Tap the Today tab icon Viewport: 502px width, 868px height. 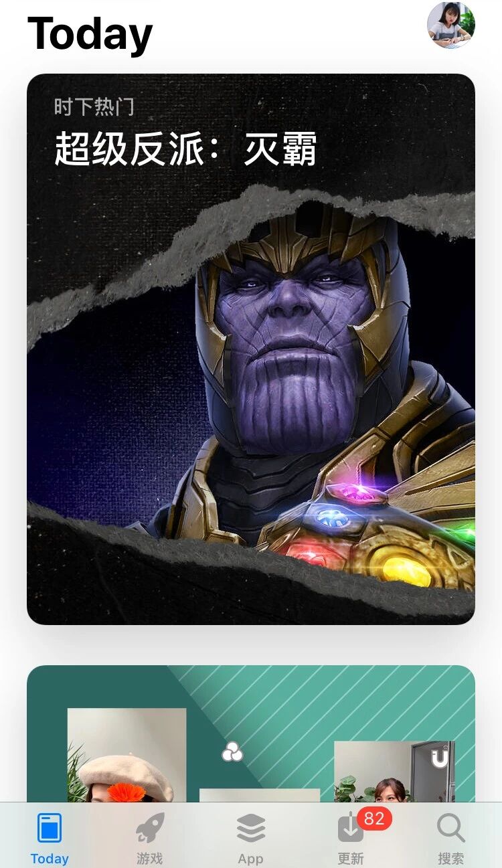pos(50,827)
